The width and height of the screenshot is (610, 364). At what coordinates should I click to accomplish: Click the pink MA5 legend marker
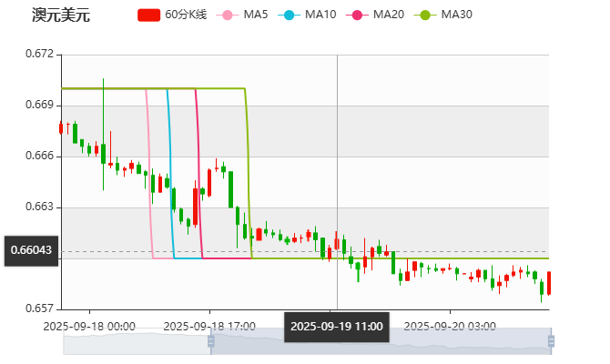tap(227, 15)
